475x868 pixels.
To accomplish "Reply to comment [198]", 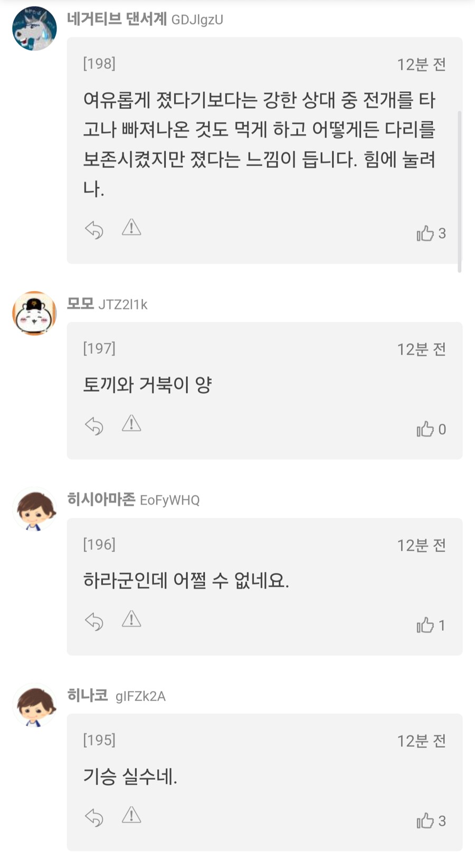I will (x=94, y=230).
